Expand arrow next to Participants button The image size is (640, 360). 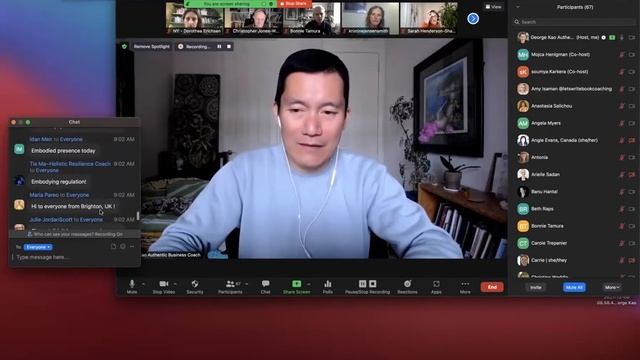click(247, 284)
